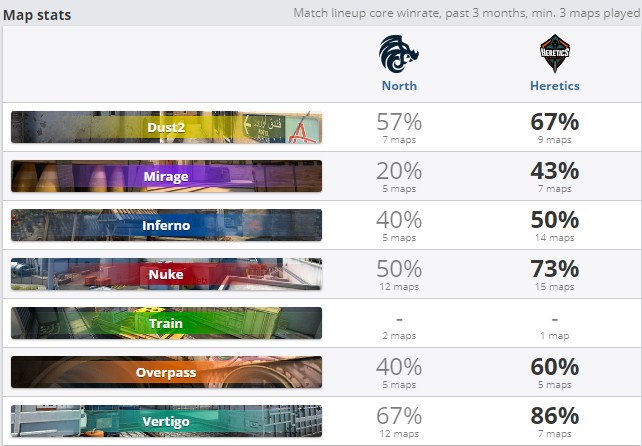Select the Mirage map banner
This screenshot has width=642, height=446.
point(166,176)
